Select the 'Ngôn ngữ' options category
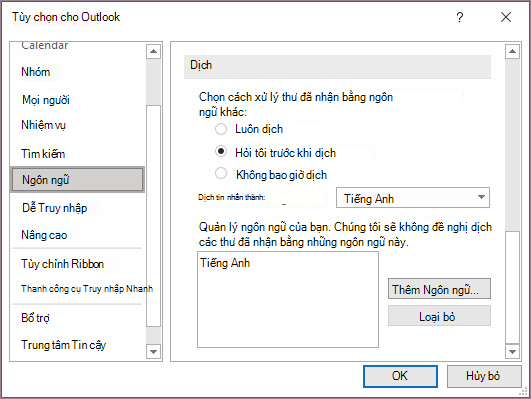 click(78, 180)
